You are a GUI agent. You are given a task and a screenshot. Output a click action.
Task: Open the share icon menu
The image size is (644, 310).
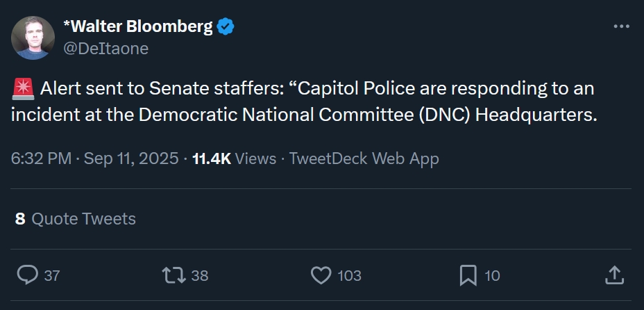click(x=613, y=275)
